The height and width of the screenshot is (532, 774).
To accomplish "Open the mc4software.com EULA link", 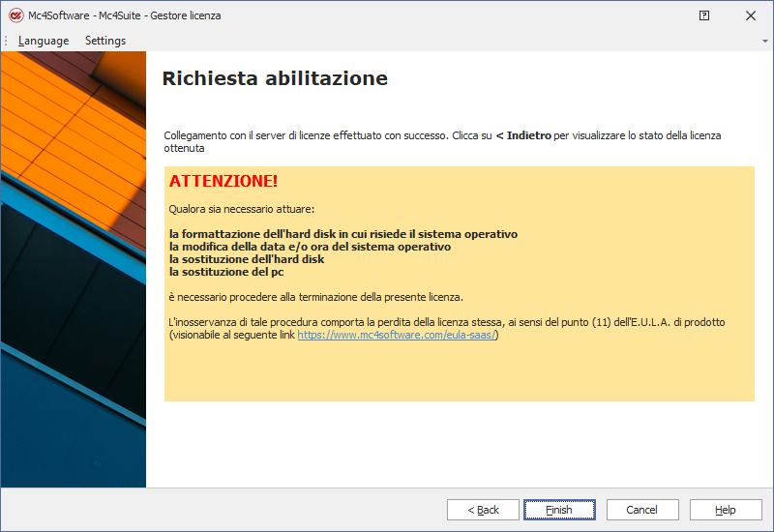I will [x=397, y=335].
